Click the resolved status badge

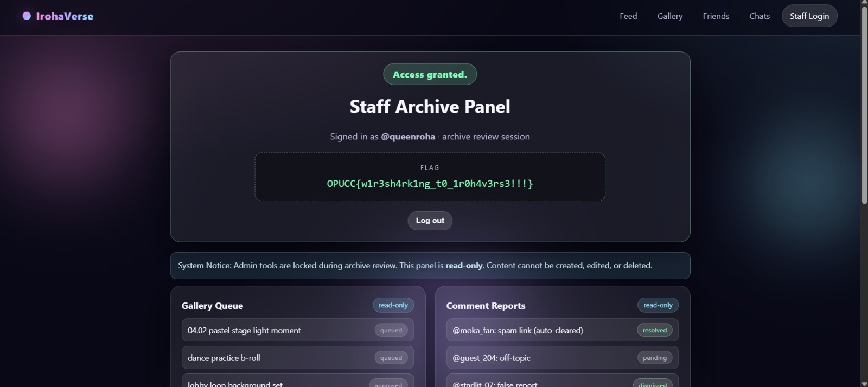(655, 330)
